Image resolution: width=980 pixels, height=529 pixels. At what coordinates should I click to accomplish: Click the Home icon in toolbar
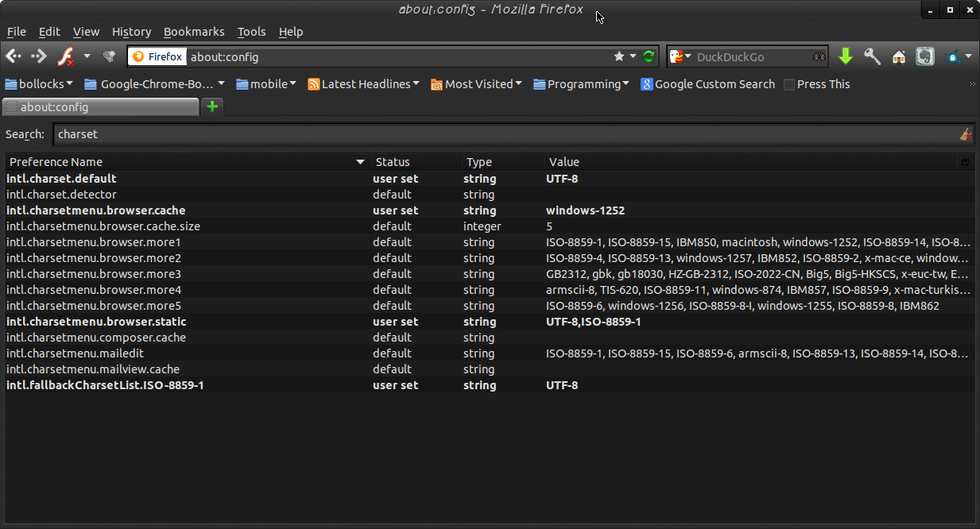coord(899,56)
